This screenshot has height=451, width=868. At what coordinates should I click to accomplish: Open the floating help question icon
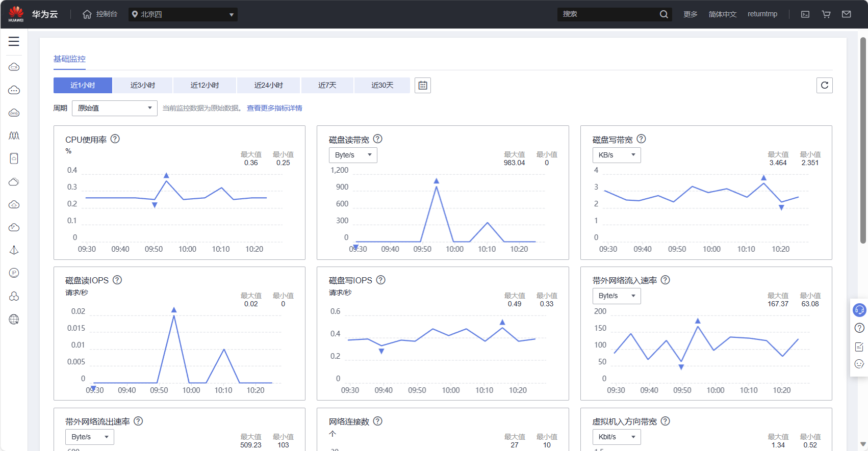click(859, 328)
